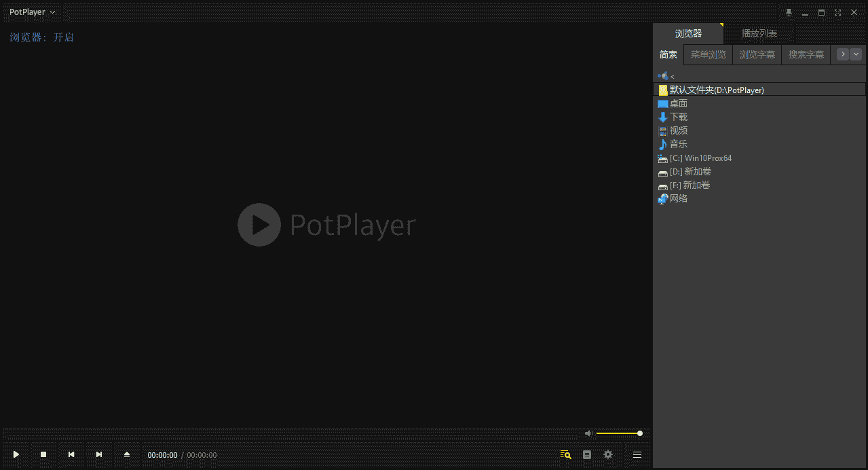Open the 搜索字幕 tab
This screenshot has height=470, width=868.
[x=806, y=54]
